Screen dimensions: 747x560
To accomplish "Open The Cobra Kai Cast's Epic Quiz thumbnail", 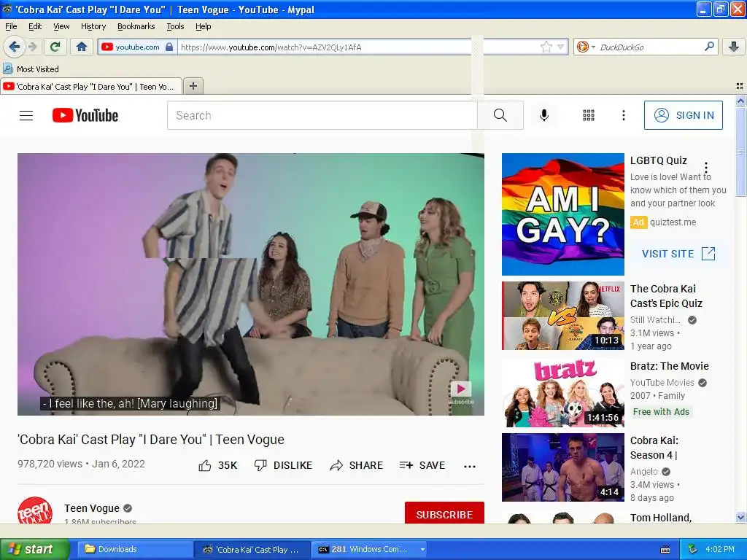I will pyautogui.click(x=562, y=316).
